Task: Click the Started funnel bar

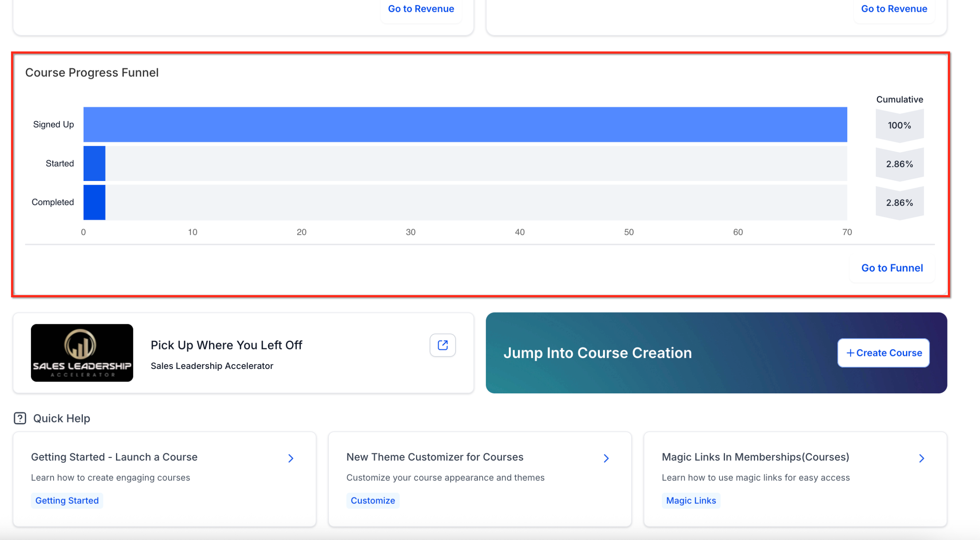Action: point(94,164)
